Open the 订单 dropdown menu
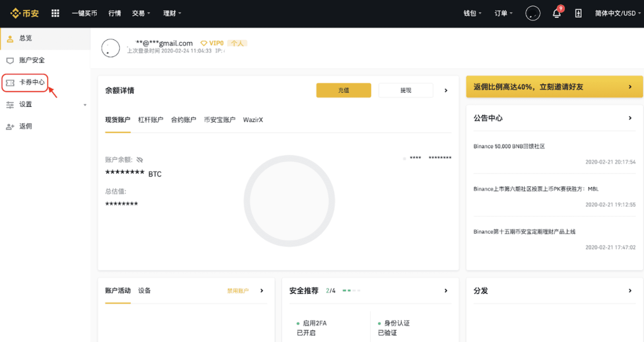Image resolution: width=644 pixels, height=342 pixels. (504, 13)
